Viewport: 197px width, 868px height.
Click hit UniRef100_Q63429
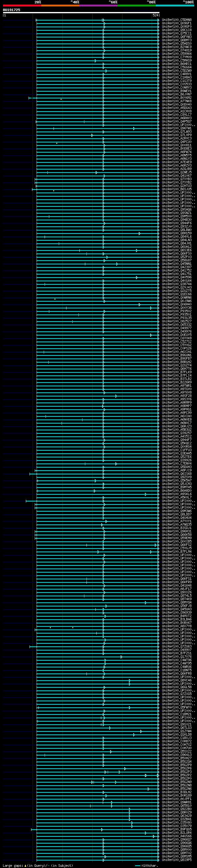[177, 816]
